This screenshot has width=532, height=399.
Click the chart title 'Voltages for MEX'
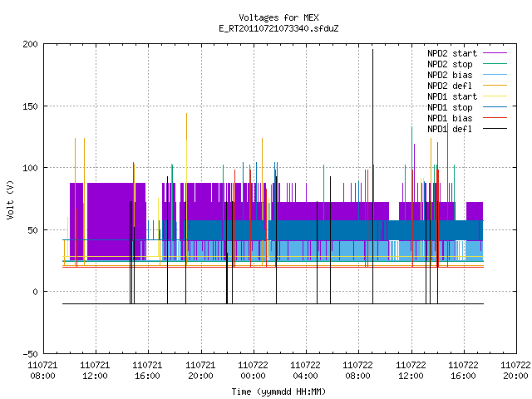tap(278, 17)
